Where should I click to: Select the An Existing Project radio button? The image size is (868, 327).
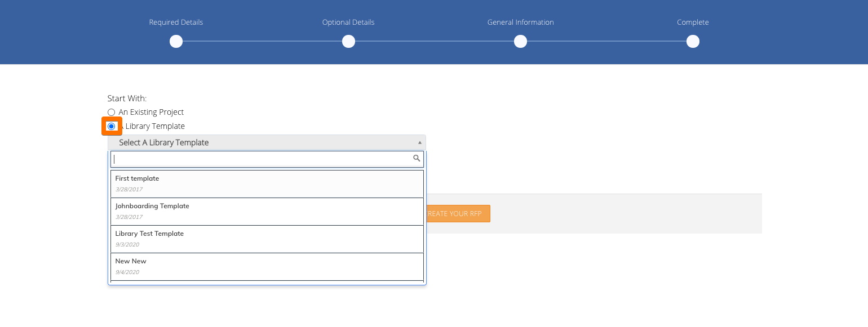(111, 113)
